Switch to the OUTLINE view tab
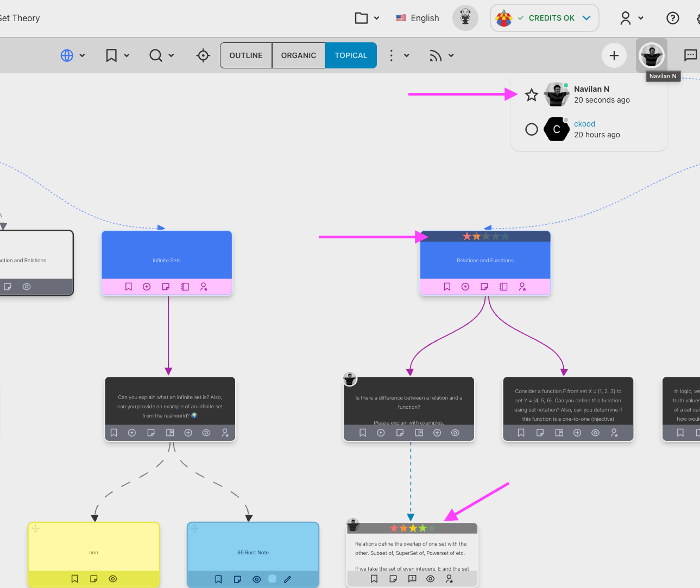Screen dimensions: 700x588 pyautogui.click(x=245, y=55)
